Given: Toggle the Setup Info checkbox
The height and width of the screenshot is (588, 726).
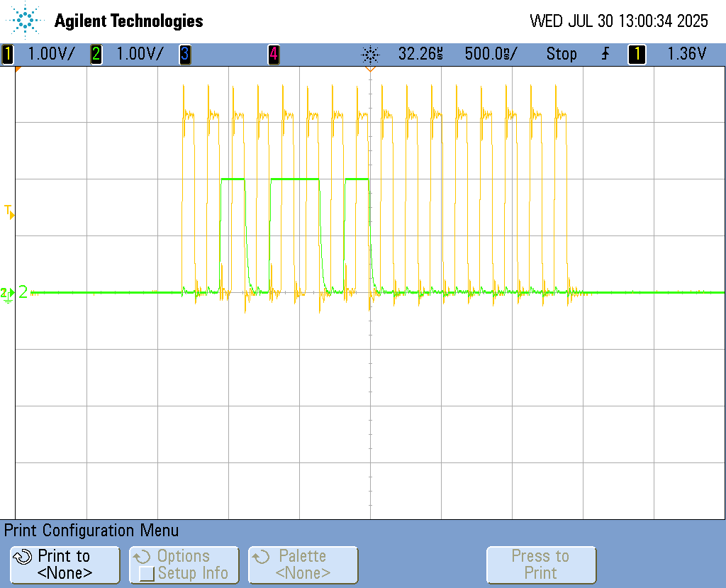Looking at the screenshot, I should tap(147, 574).
